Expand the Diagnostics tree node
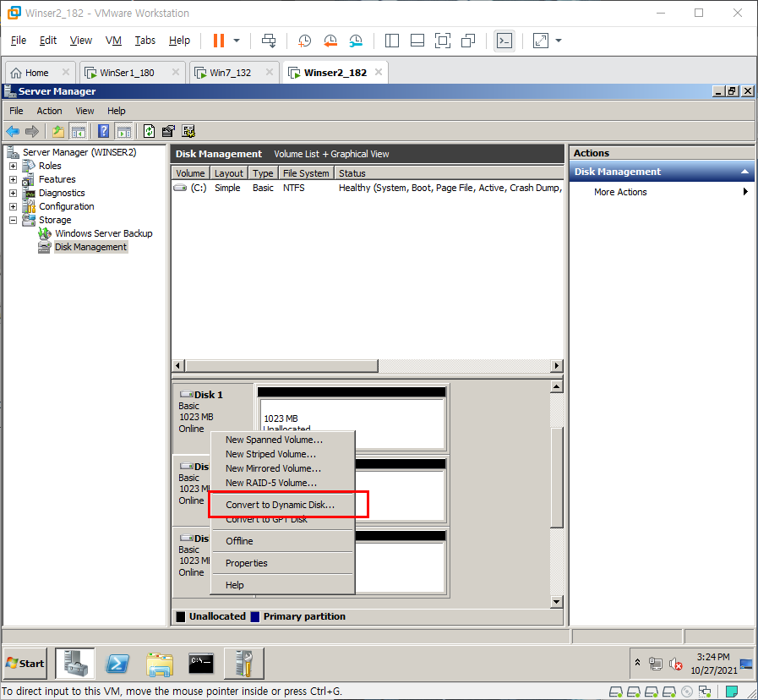 tap(13, 193)
